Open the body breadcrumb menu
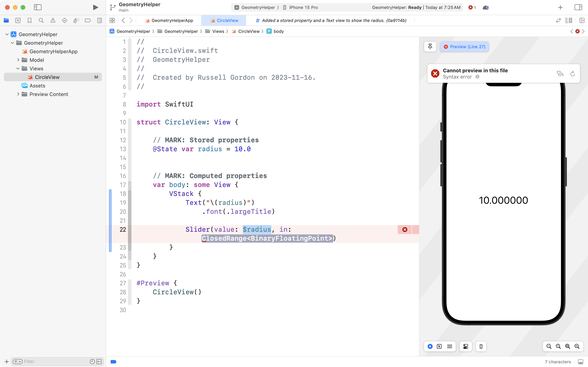This screenshot has width=588, height=367. (279, 31)
